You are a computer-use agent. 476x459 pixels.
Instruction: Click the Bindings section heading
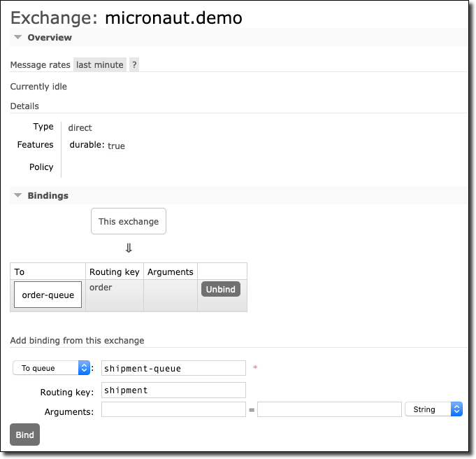click(x=48, y=196)
